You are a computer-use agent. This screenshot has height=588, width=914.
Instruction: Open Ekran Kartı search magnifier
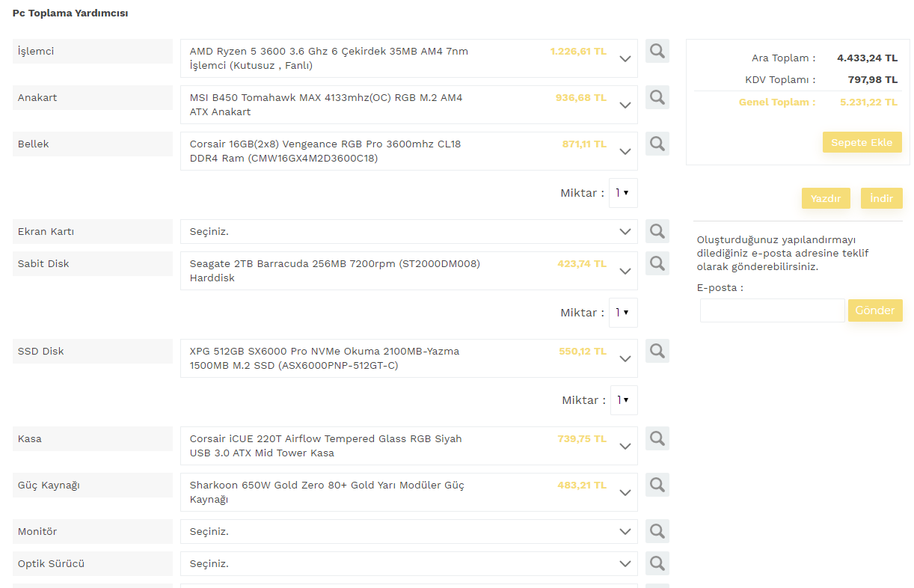coord(657,231)
